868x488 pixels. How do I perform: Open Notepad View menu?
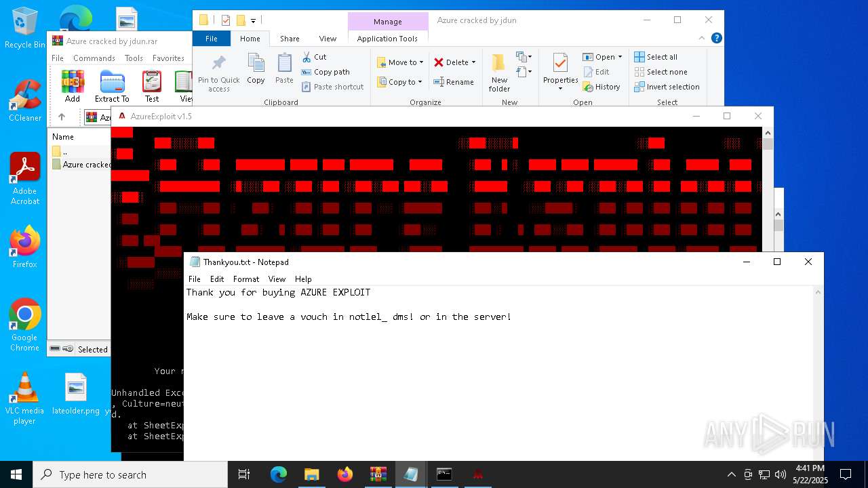[x=277, y=279]
